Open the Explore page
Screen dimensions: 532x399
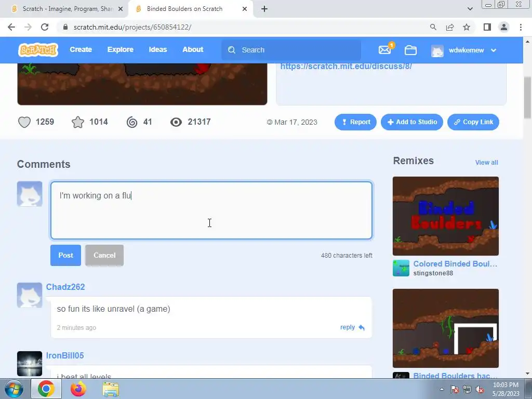tap(121, 49)
